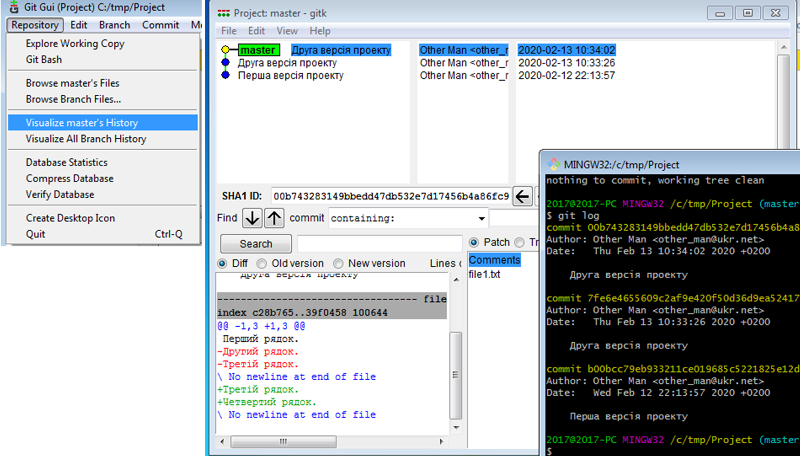
Task: Enable the Patch radio option
Action: tap(474, 243)
